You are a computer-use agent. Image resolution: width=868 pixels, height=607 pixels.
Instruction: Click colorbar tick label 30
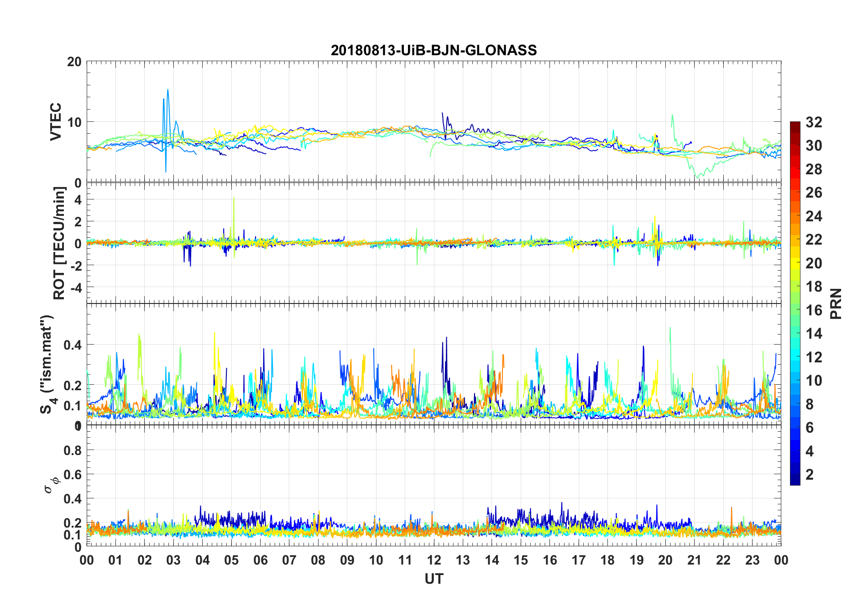(x=814, y=146)
